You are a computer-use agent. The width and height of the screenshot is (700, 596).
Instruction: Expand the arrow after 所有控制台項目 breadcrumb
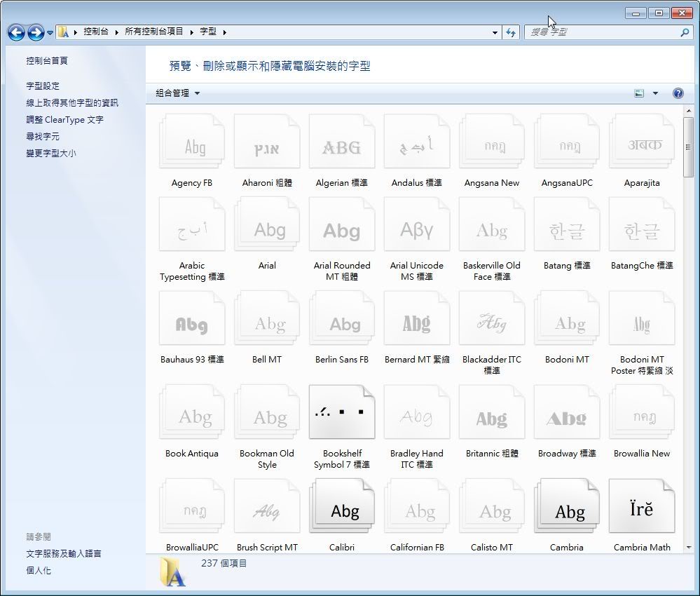(191, 32)
